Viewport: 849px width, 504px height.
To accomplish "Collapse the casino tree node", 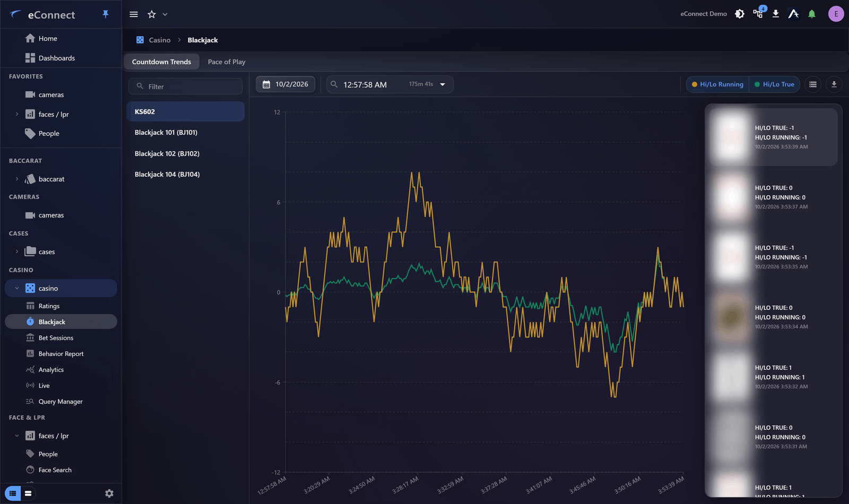I will tap(17, 288).
